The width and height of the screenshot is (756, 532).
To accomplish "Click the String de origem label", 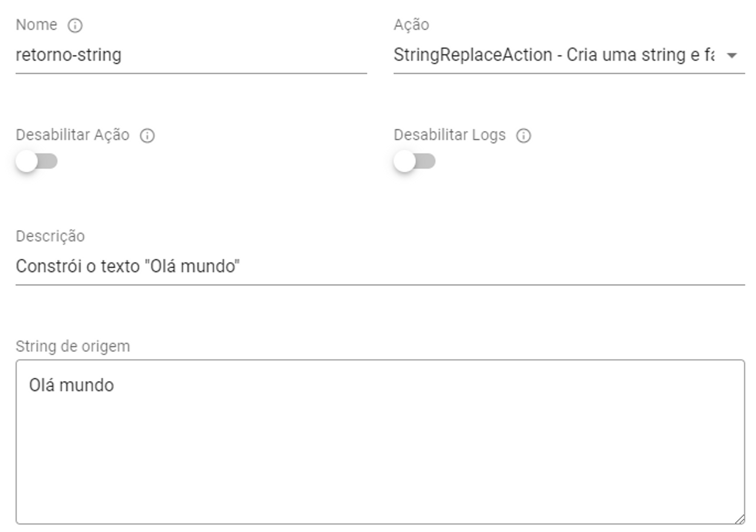I will coord(73,346).
